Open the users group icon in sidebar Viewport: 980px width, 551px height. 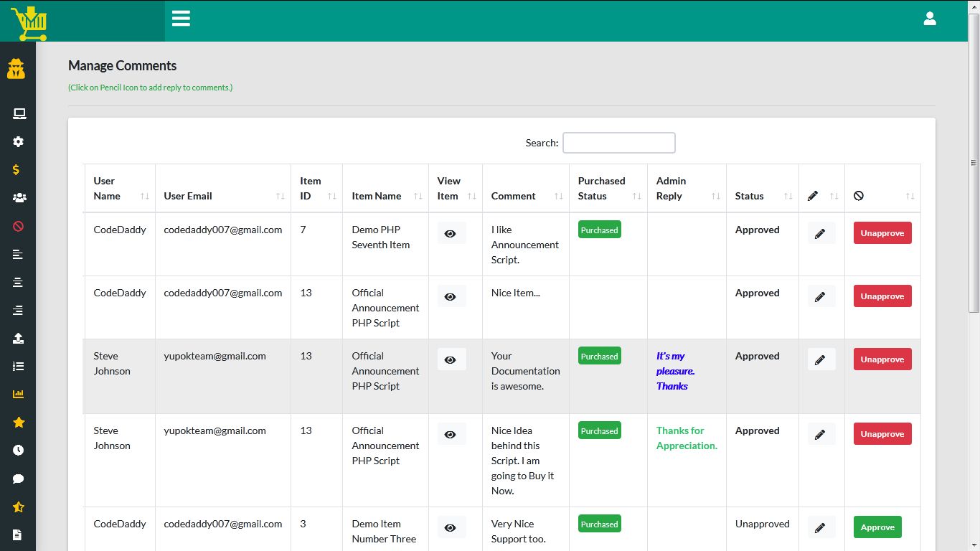[x=19, y=198]
